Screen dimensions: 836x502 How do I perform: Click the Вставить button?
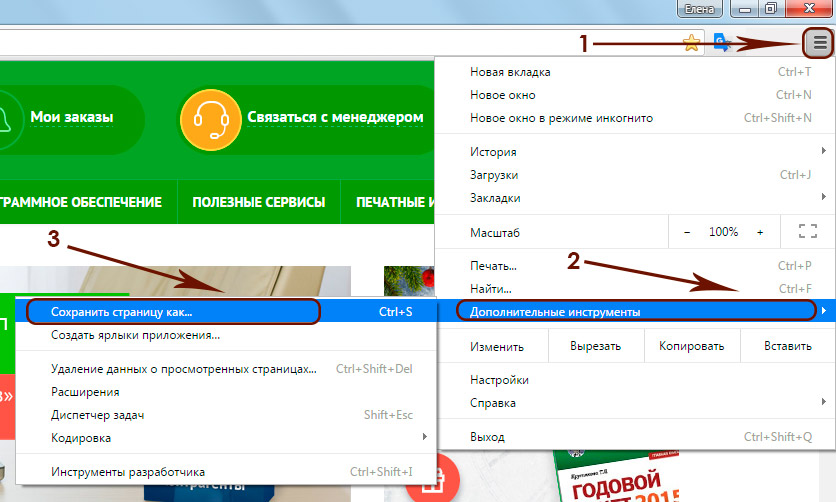pos(787,347)
